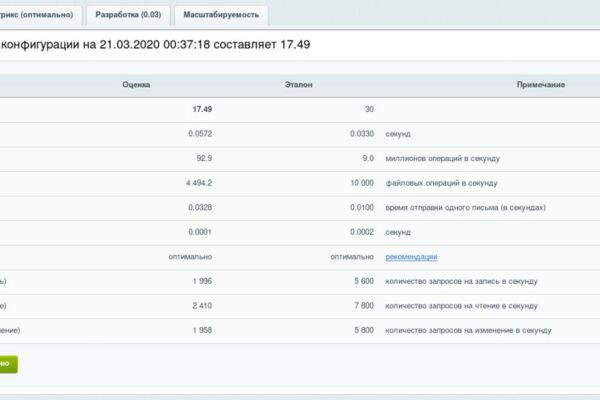Click the value 0.0572
Image resolution: width=600 pixels, height=400 pixels.
tap(200, 134)
